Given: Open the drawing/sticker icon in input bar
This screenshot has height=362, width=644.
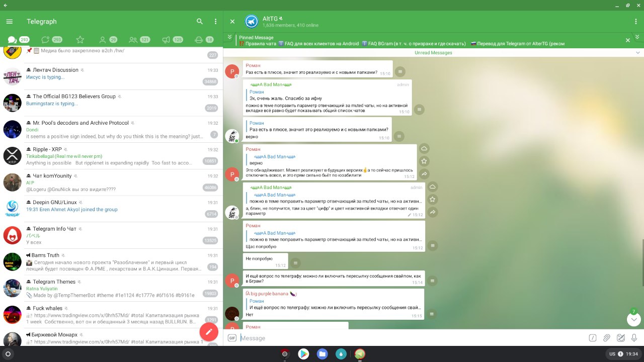Looking at the screenshot, I should click(621, 338).
